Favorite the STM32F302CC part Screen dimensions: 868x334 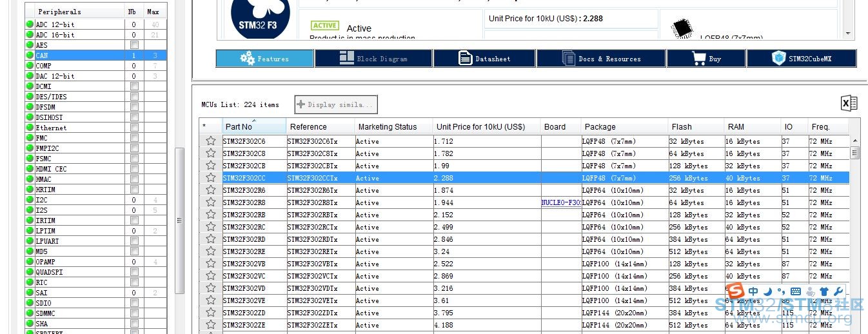pyautogui.click(x=210, y=178)
